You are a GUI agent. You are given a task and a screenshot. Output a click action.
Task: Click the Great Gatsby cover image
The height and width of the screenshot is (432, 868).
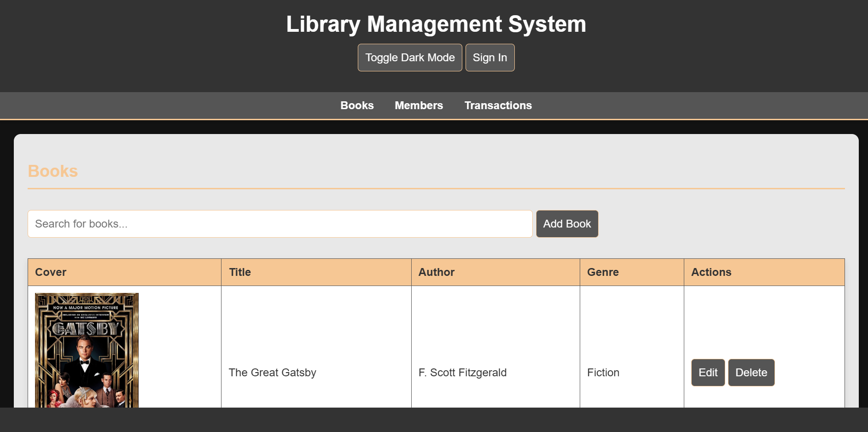[x=87, y=350]
